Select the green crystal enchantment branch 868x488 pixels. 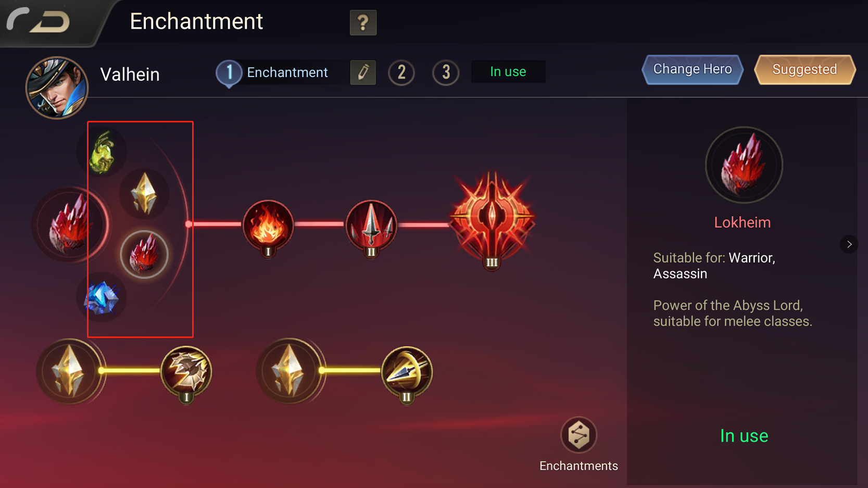click(x=102, y=152)
